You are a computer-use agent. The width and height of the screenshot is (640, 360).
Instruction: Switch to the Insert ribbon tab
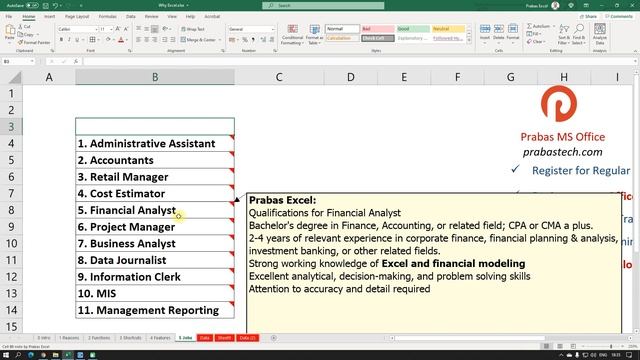(49, 17)
